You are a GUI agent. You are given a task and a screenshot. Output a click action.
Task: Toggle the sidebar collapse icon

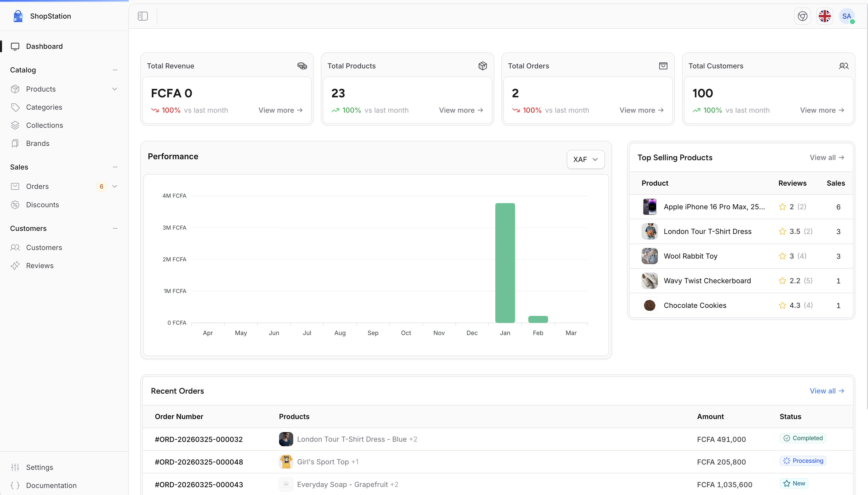point(143,16)
